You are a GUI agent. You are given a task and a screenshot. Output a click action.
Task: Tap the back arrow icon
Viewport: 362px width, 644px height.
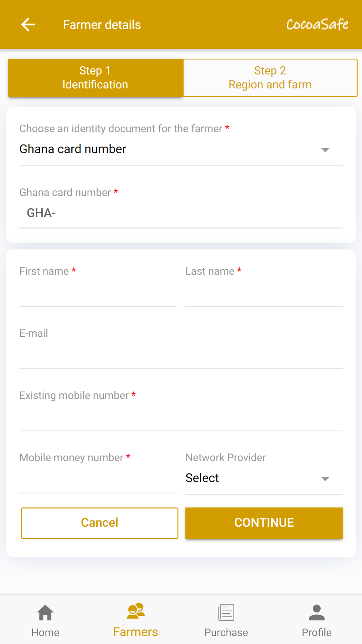(x=28, y=25)
